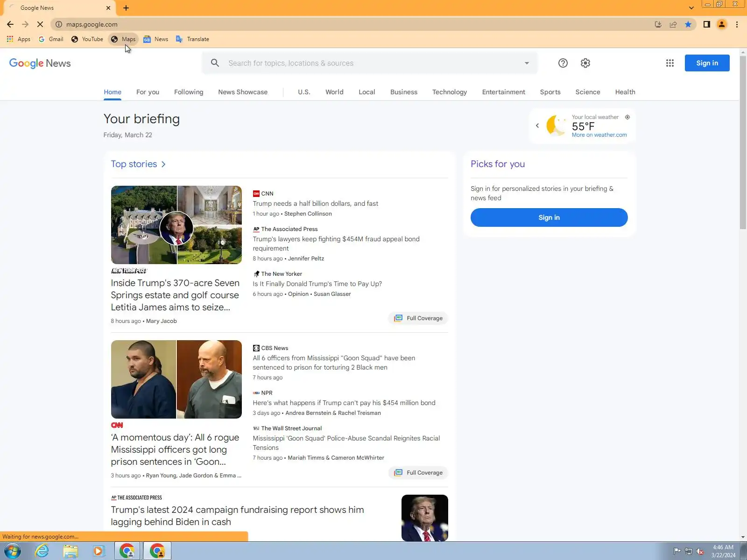Open tab search dropdown arrow

[x=691, y=8]
